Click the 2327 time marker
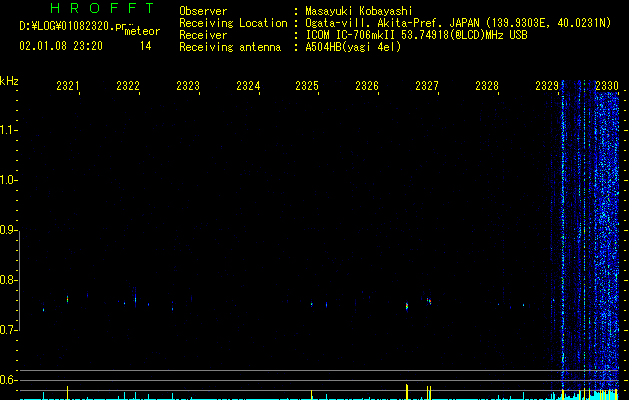 coord(427,86)
